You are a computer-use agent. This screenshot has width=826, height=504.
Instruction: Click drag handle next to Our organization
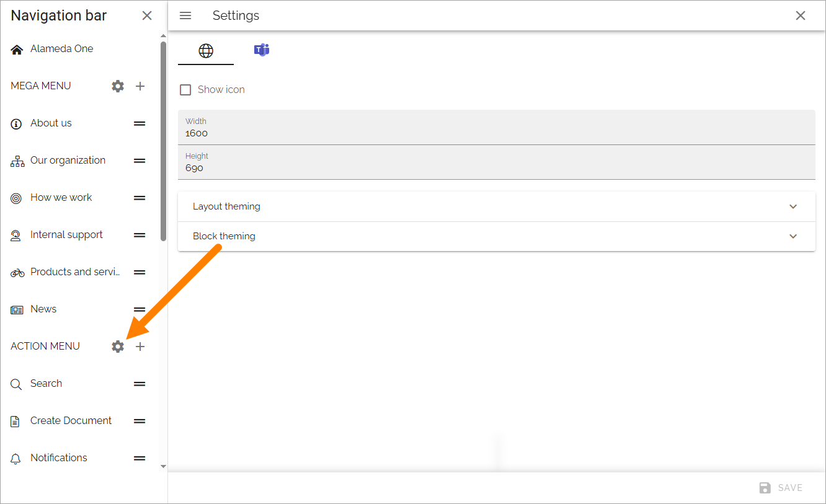click(140, 161)
